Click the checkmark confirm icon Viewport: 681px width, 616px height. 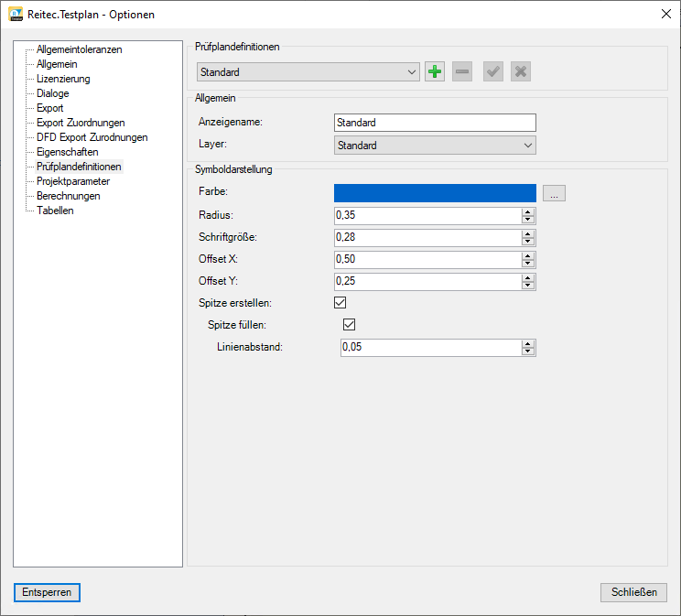point(493,72)
